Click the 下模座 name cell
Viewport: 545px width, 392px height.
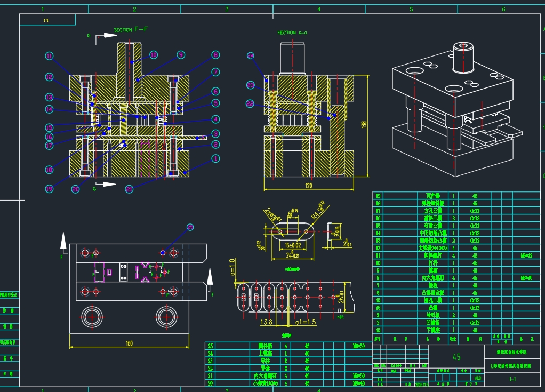coord(432,330)
